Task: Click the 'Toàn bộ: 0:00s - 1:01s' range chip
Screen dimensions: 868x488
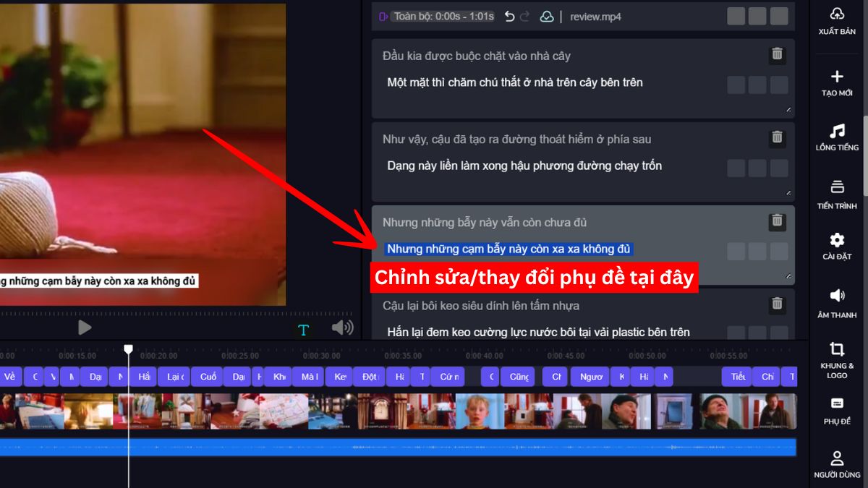Action: click(x=443, y=16)
